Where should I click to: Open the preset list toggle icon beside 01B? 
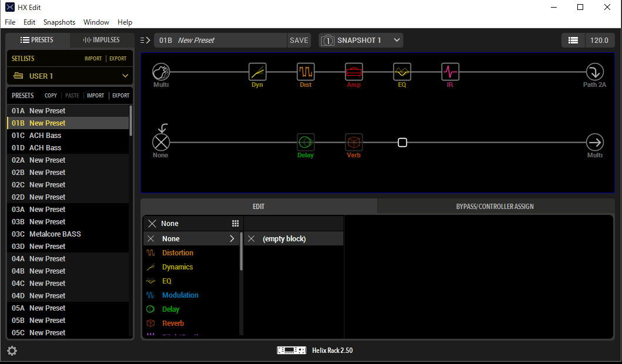[x=145, y=40]
